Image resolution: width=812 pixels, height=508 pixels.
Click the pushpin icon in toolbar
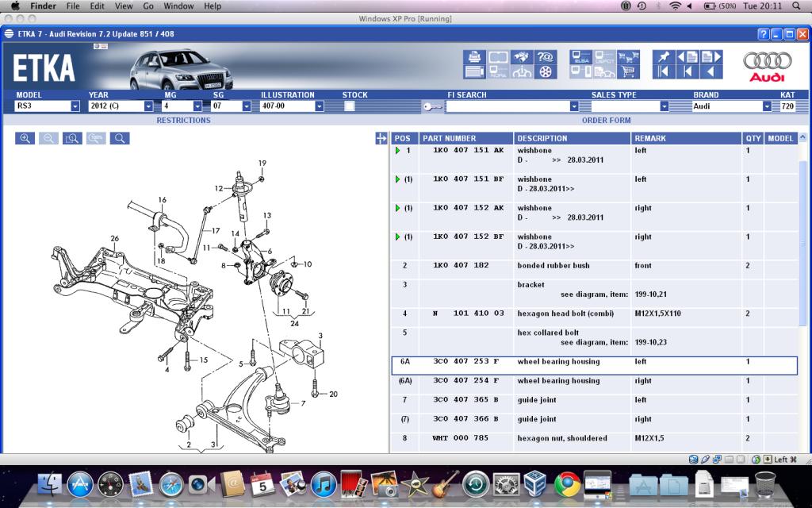[663, 57]
